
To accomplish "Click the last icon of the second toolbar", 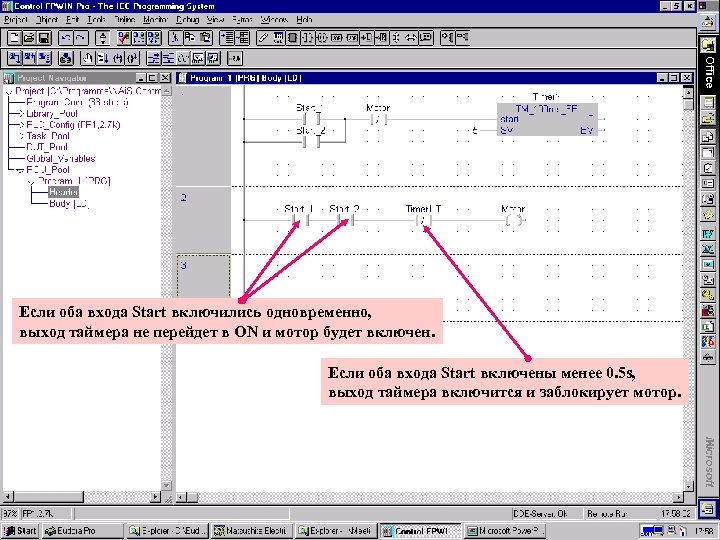I will click(x=235, y=58).
